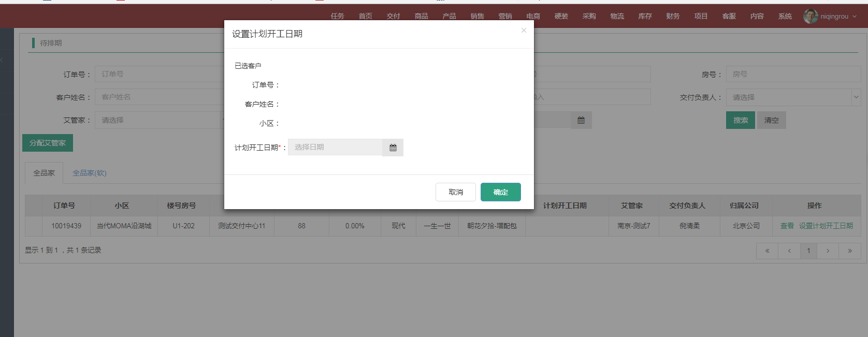Click the calendar icon in the search form

click(x=581, y=120)
